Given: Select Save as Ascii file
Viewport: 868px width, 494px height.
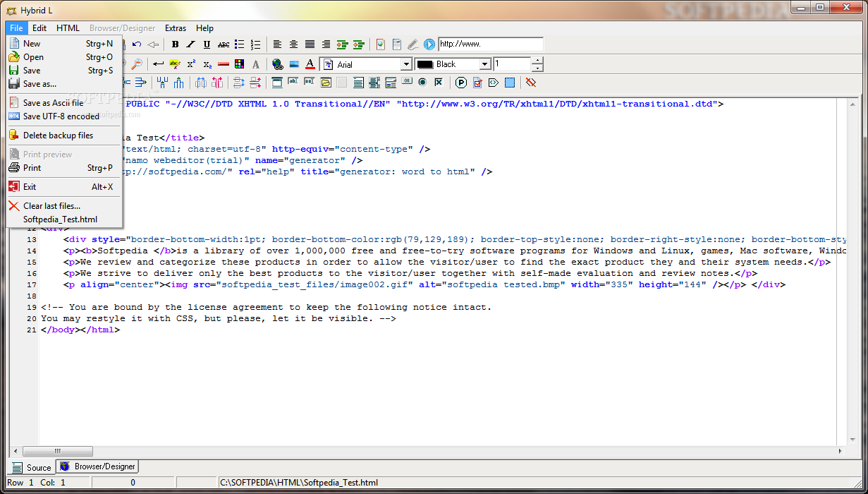Looking at the screenshot, I should pyautogui.click(x=64, y=103).
